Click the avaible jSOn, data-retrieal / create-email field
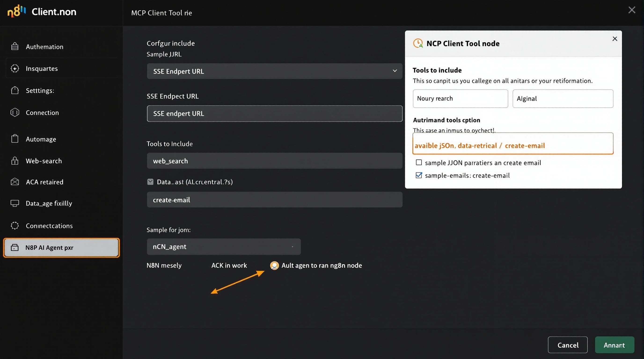 pos(513,144)
